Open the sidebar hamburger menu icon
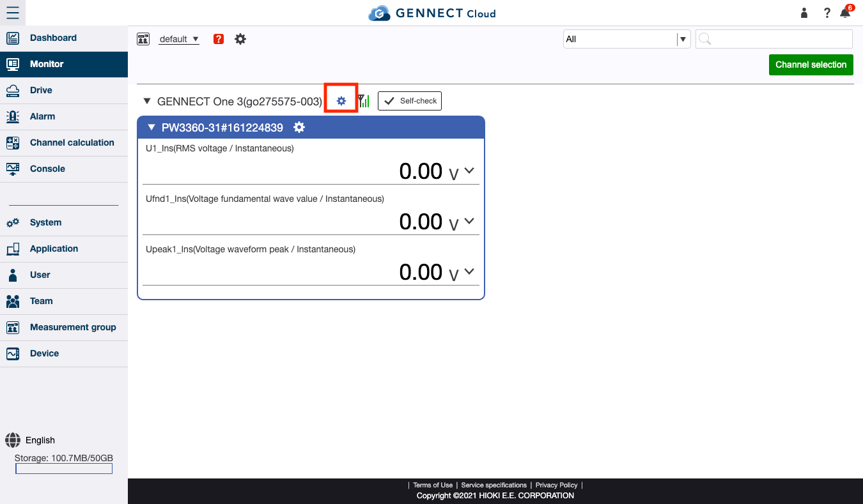The height and width of the screenshot is (504, 863). [13, 13]
